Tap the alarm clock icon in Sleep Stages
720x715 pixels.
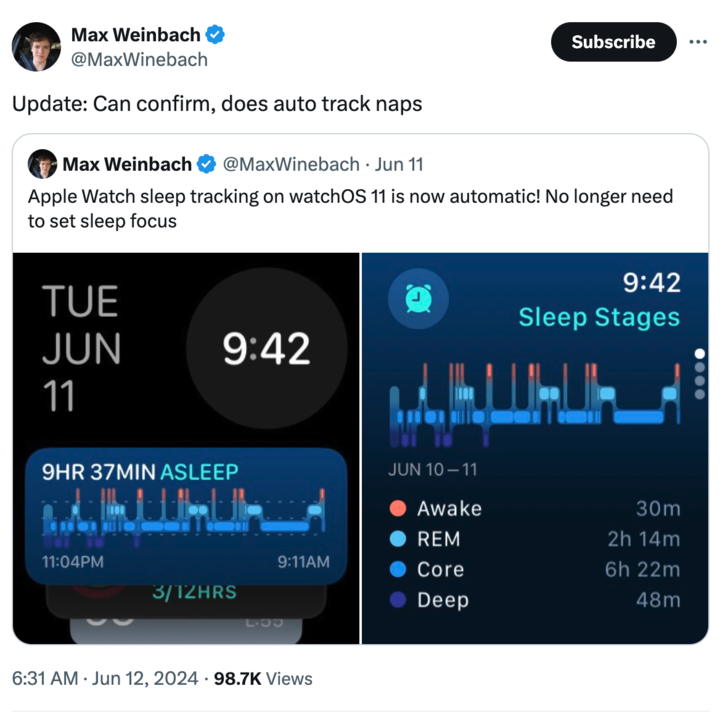coord(418,298)
